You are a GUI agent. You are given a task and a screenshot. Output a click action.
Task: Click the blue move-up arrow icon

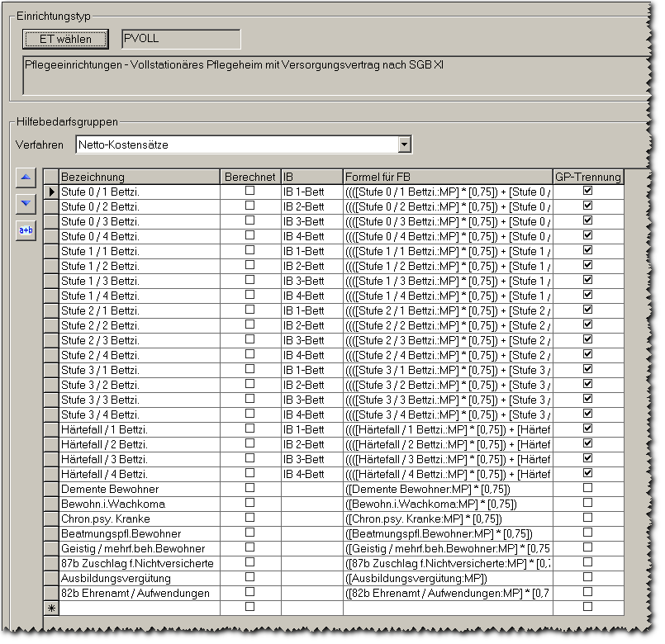click(x=27, y=177)
